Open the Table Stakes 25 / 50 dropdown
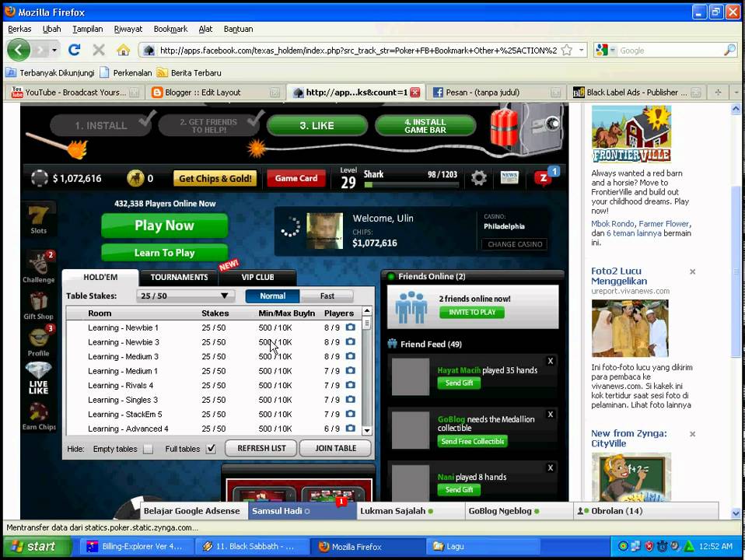The width and height of the screenshot is (745, 560). 185,296
